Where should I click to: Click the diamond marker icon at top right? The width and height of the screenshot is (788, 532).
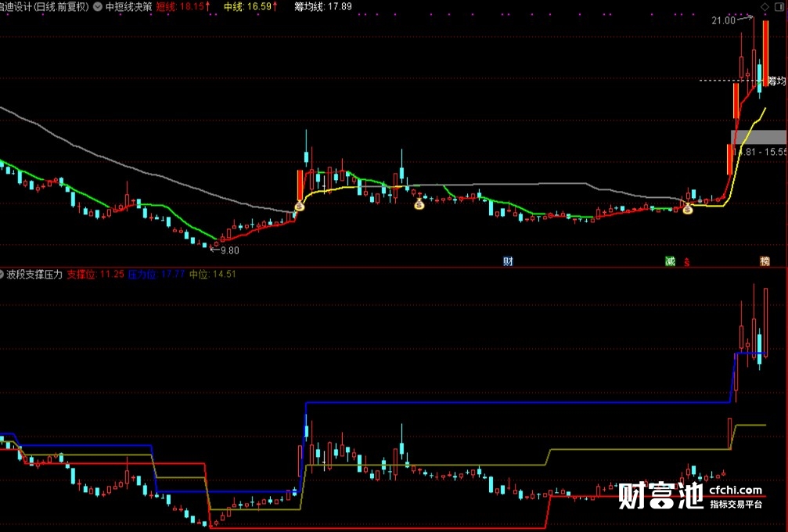[765, 7]
